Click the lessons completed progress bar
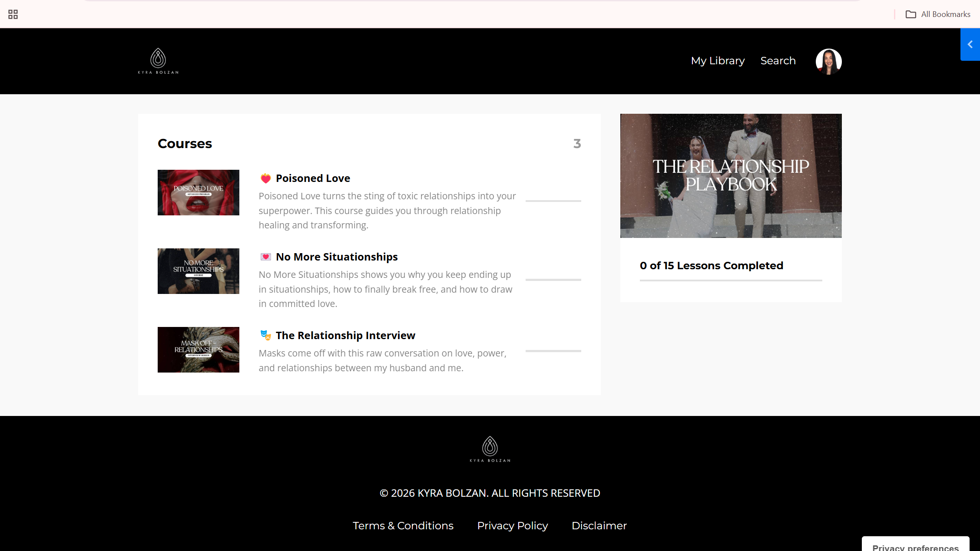 731,280
